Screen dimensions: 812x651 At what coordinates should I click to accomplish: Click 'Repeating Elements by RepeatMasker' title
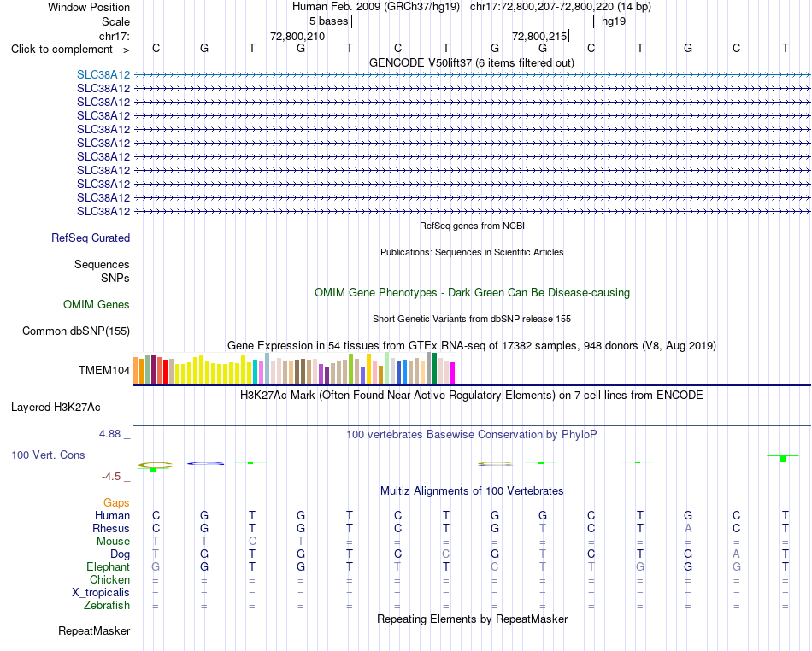click(473, 619)
